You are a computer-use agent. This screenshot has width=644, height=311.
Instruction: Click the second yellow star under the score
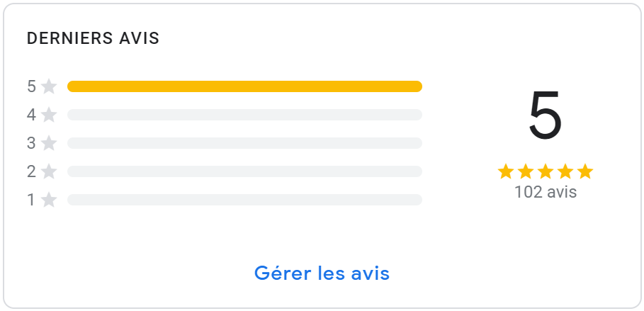(x=526, y=171)
